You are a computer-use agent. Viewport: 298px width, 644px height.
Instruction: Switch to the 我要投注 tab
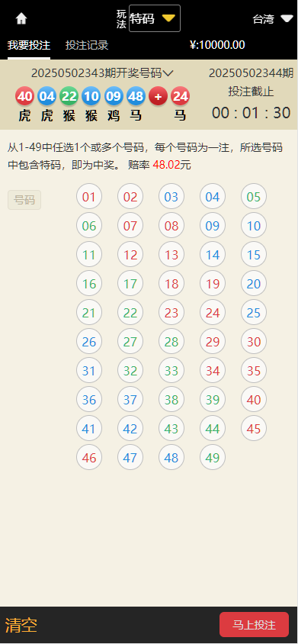[29, 45]
